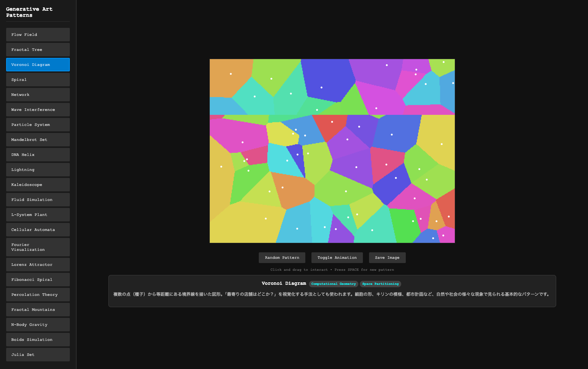Click the Space Partitioning tag
Screen dimensions: 588x369
point(380,284)
